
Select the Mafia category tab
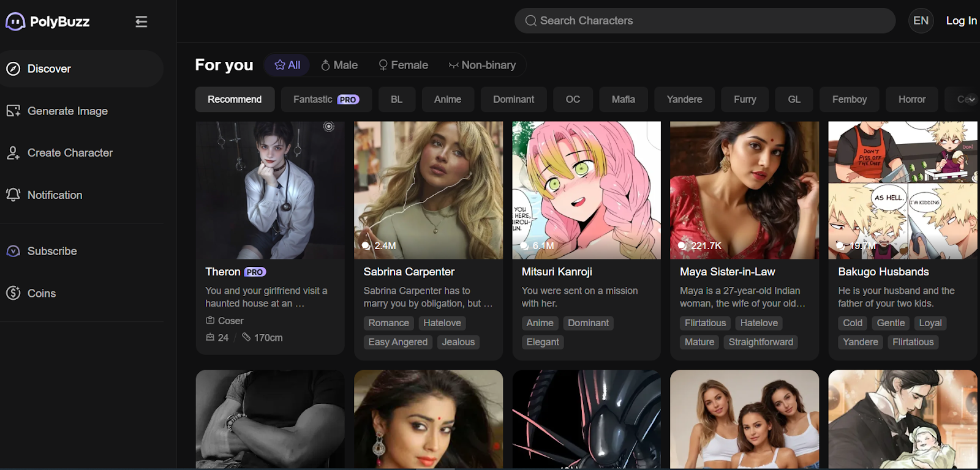(624, 99)
